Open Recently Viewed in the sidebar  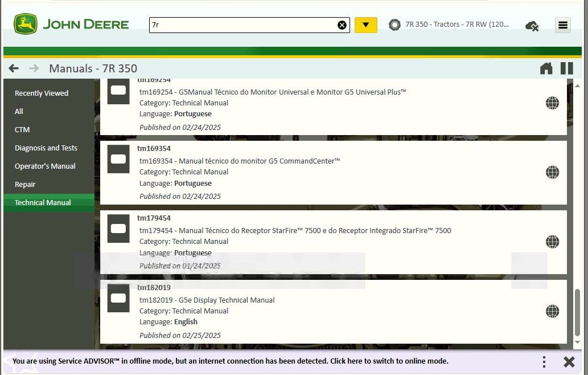tap(49, 93)
